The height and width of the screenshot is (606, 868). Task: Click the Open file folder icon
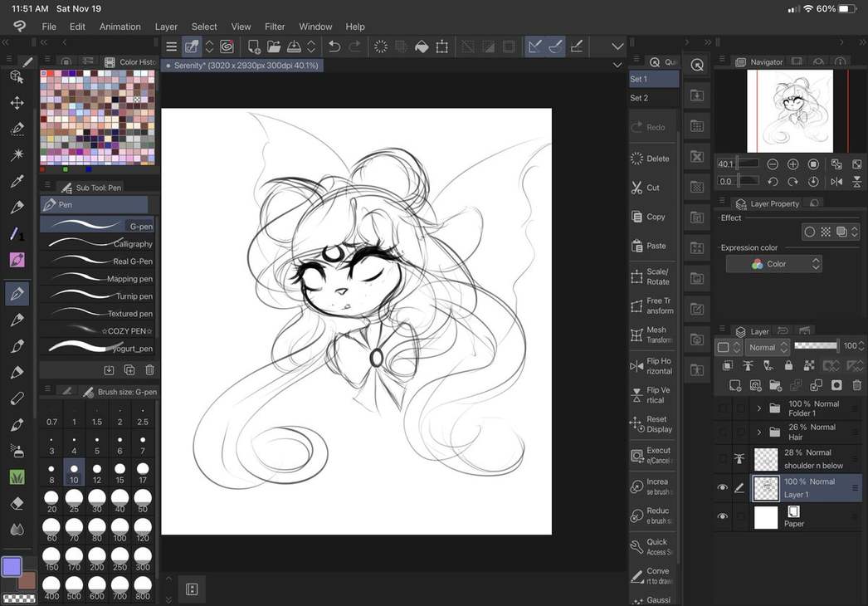click(274, 46)
